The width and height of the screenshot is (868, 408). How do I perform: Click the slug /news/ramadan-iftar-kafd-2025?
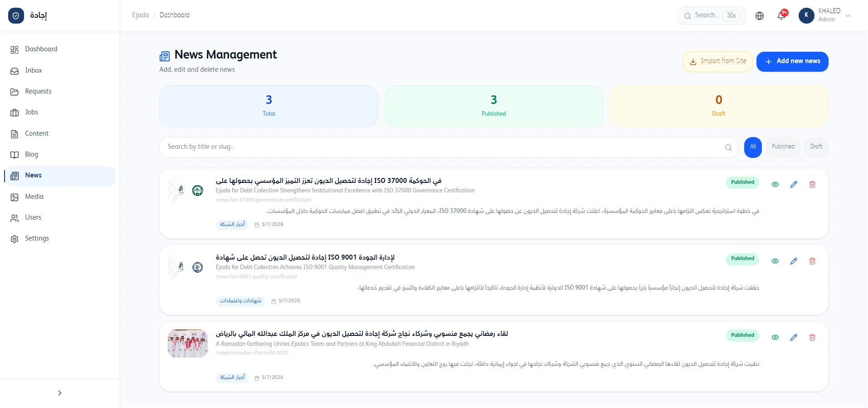252,353
